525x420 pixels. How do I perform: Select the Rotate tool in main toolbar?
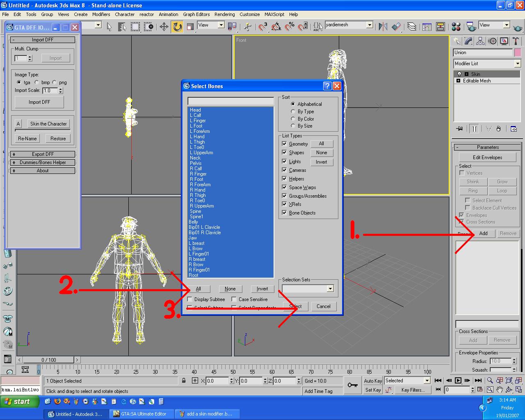pos(177,27)
